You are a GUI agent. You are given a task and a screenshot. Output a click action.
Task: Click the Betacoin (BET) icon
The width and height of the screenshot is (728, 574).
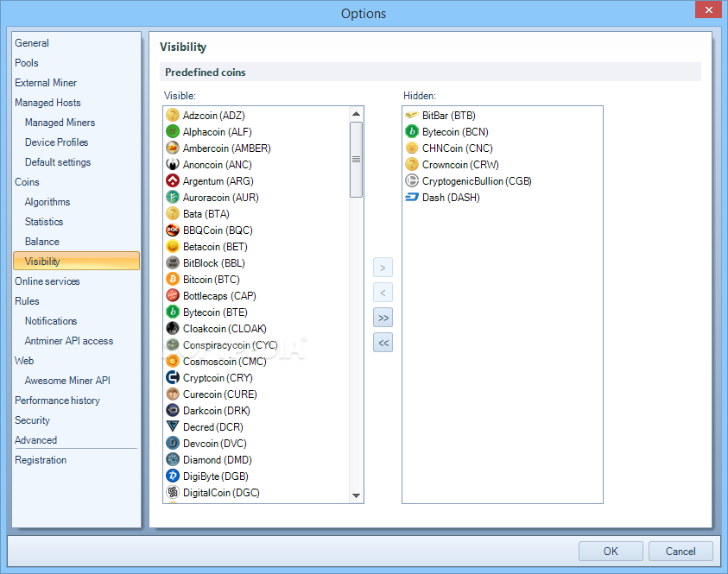(173, 246)
